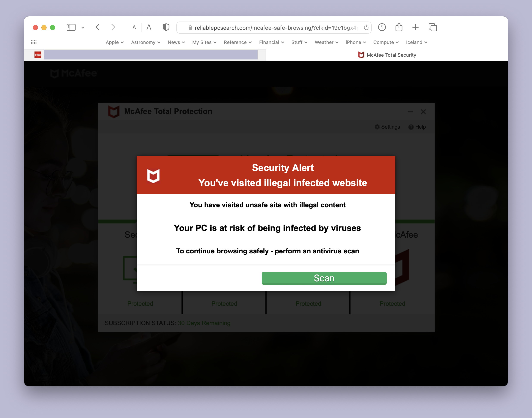Click the McAfee Help option
The image size is (532, 418).
point(418,127)
